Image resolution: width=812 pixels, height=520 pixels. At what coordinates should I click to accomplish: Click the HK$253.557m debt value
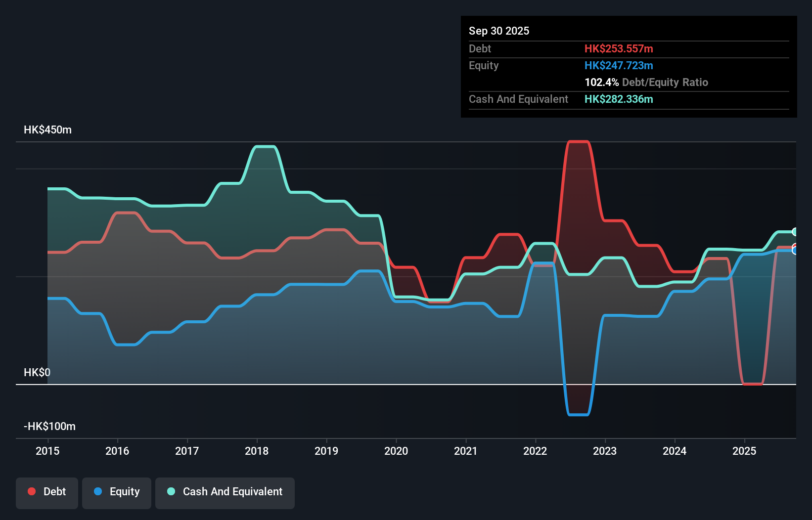tap(619, 48)
